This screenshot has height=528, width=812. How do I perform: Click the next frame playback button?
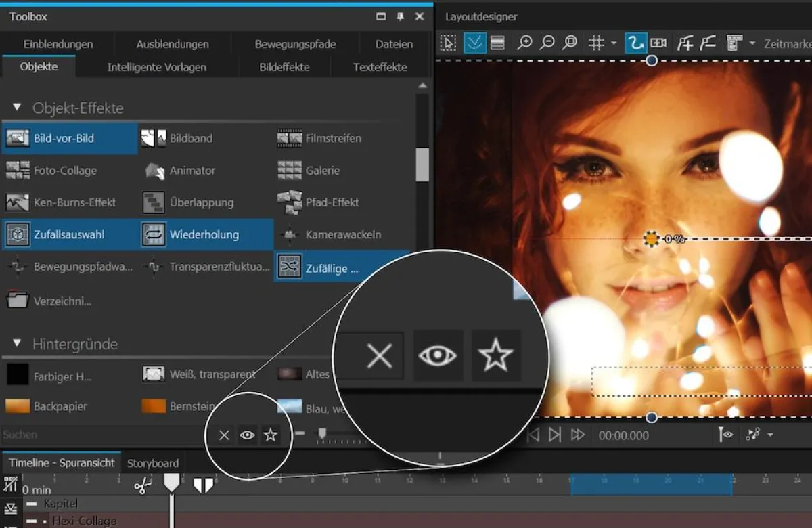point(555,435)
